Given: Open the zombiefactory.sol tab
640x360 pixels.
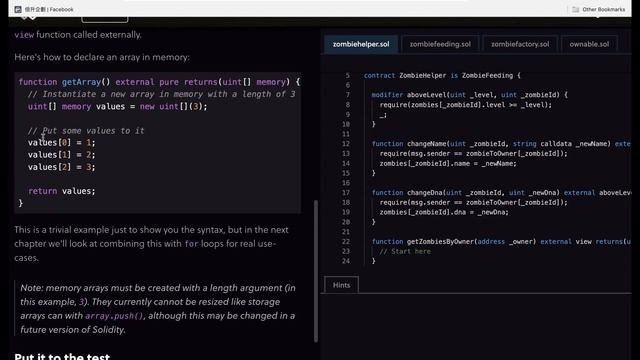Looking at the screenshot, I should point(520,44).
